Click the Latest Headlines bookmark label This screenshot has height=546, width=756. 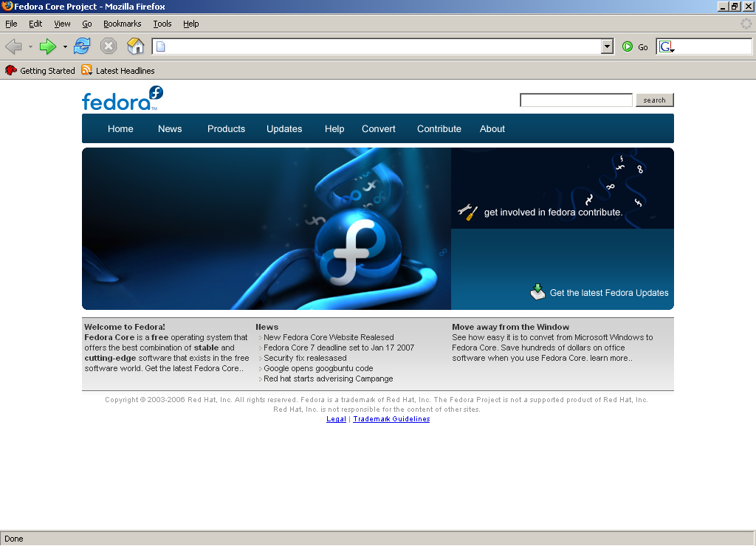126,71
